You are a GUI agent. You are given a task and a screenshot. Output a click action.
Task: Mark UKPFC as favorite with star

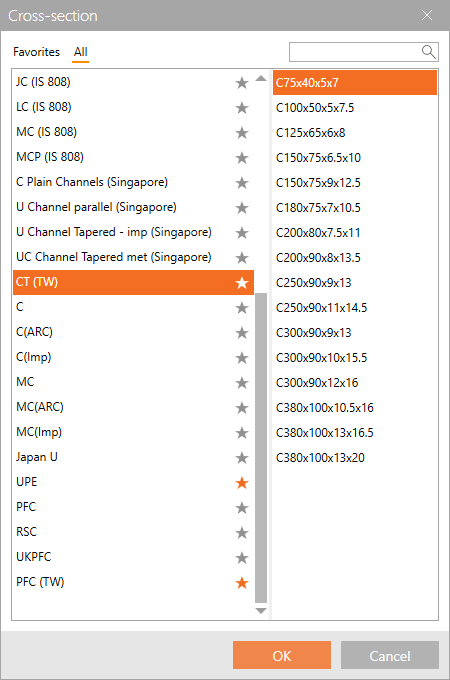coord(242,558)
